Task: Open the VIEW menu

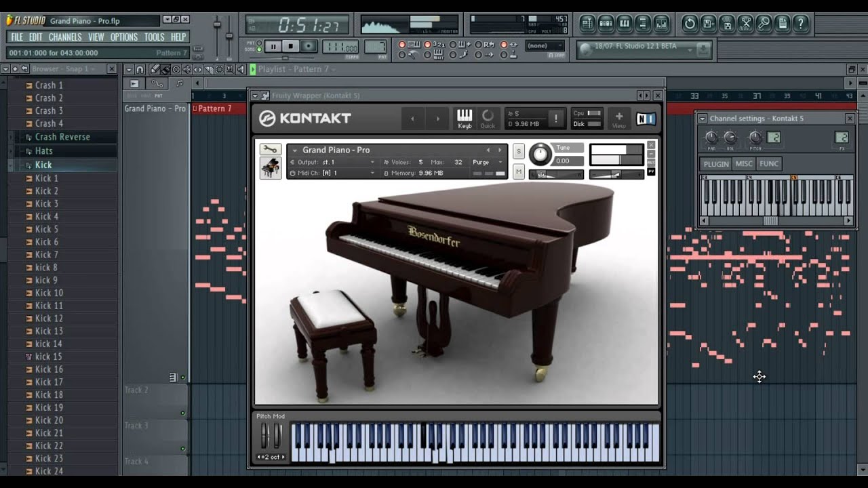Action: (96, 37)
